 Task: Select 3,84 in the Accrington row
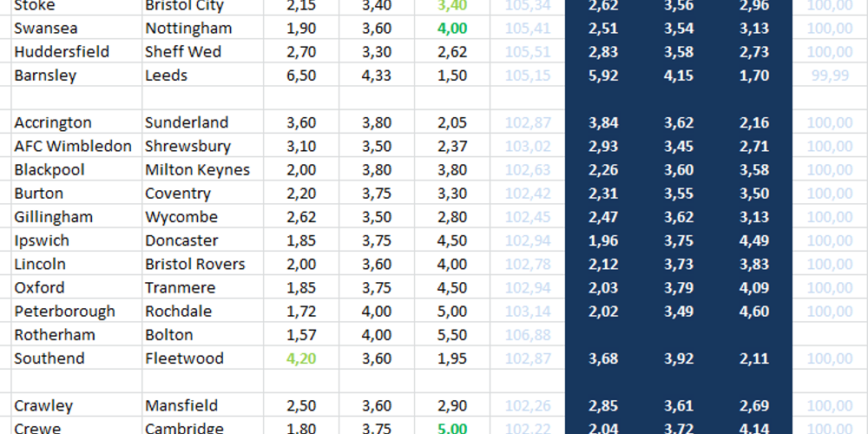(603, 122)
